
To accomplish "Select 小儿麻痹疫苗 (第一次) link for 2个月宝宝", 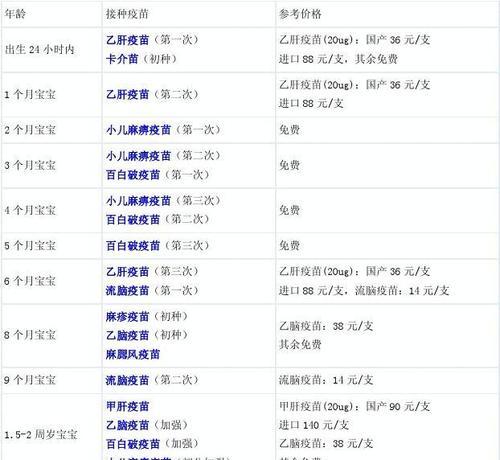I will pos(138,130).
